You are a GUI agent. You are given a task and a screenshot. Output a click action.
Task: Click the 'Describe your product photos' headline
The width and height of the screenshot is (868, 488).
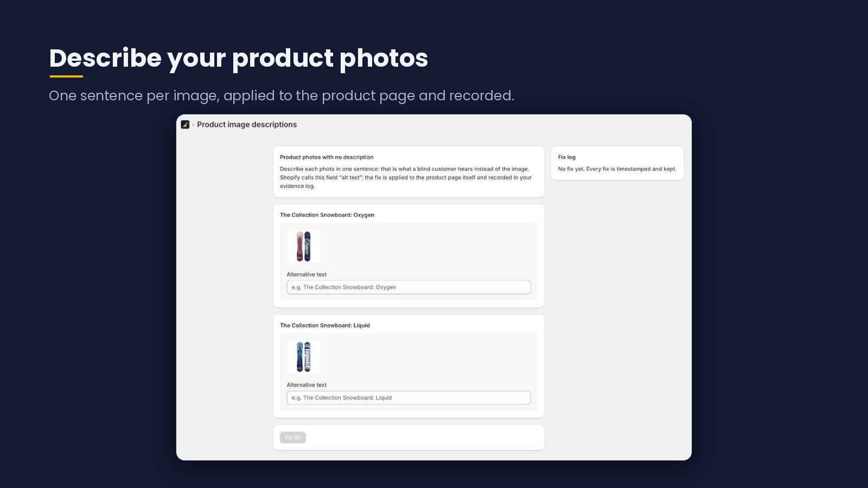pyautogui.click(x=239, y=58)
